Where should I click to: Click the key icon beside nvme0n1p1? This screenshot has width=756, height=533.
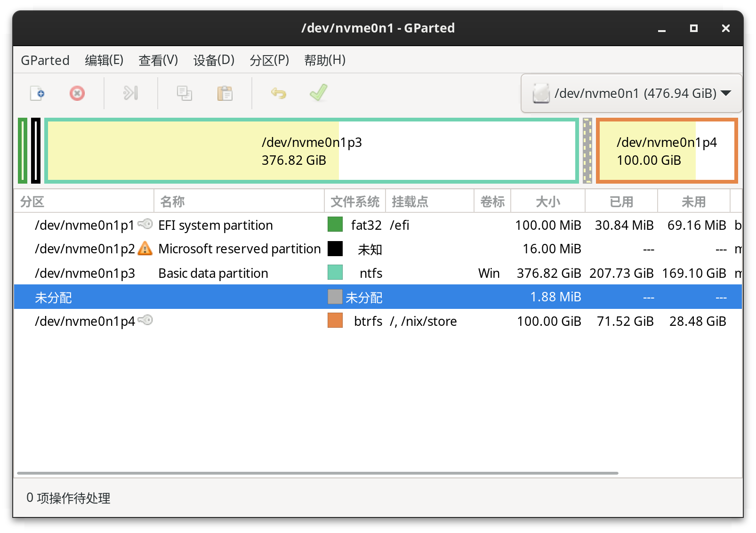pyautogui.click(x=145, y=224)
